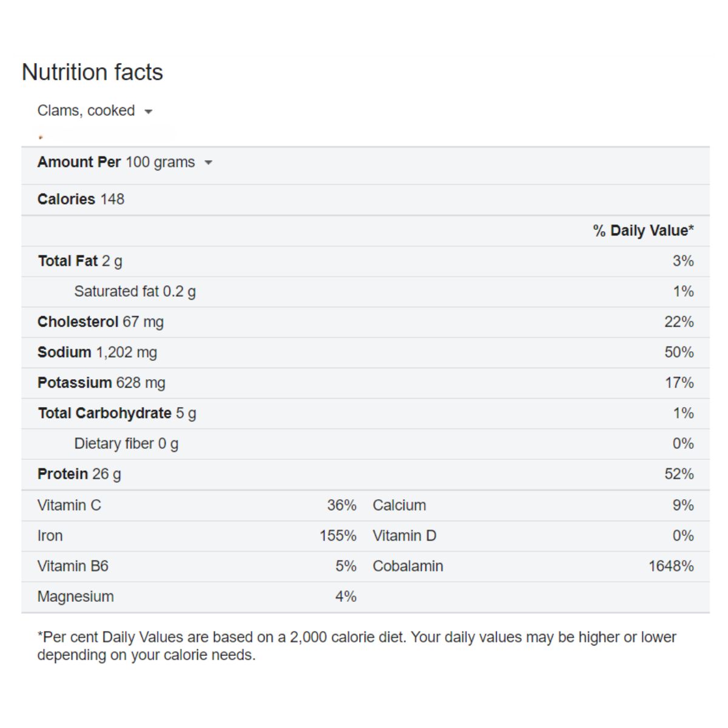Click the arrow beside 100 grams
The image size is (728, 728).
tap(208, 163)
